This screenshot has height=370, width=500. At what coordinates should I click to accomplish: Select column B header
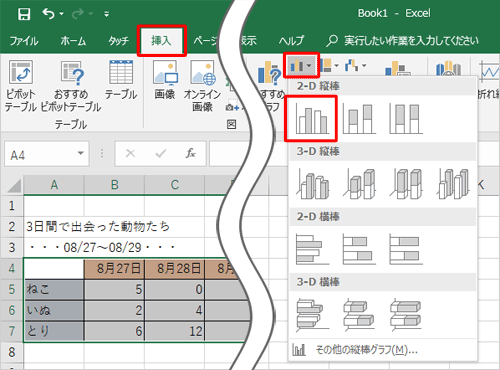tap(114, 185)
